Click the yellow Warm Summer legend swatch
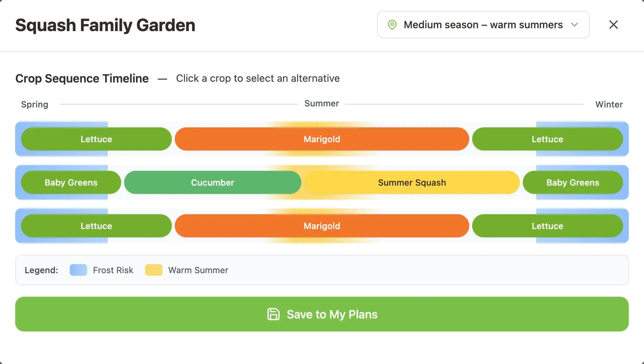Screen dimensions: 644x364 pyautogui.click(x=153, y=270)
